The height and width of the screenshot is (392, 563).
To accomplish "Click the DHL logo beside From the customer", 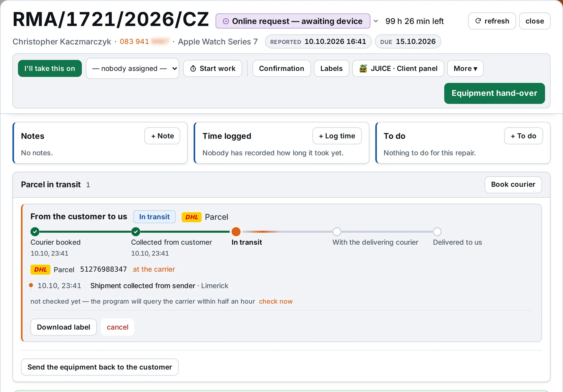I will point(191,217).
